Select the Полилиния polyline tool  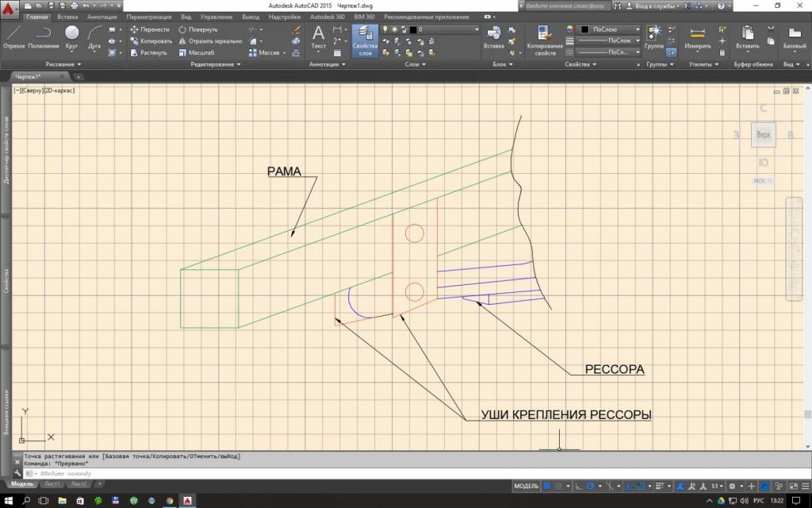tap(43, 37)
